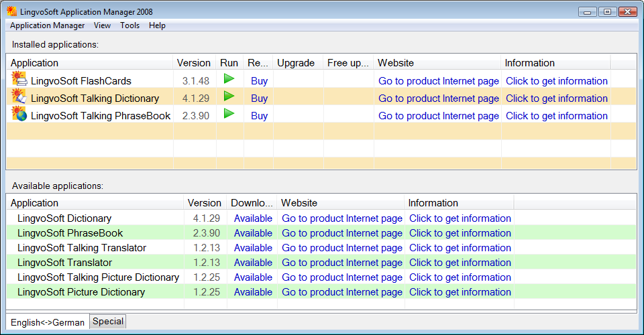The height and width of the screenshot is (335, 644).
Task: Launch LingvoSoft Talking PhraseBook play icon
Action: [x=229, y=113]
